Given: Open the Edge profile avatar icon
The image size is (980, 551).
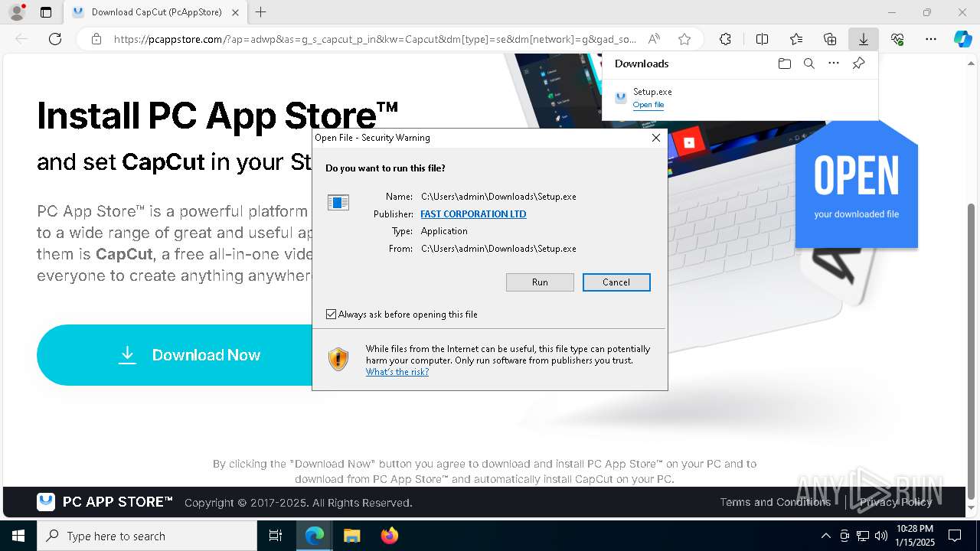Looking at the screenshot, I should tap(16, 12).
